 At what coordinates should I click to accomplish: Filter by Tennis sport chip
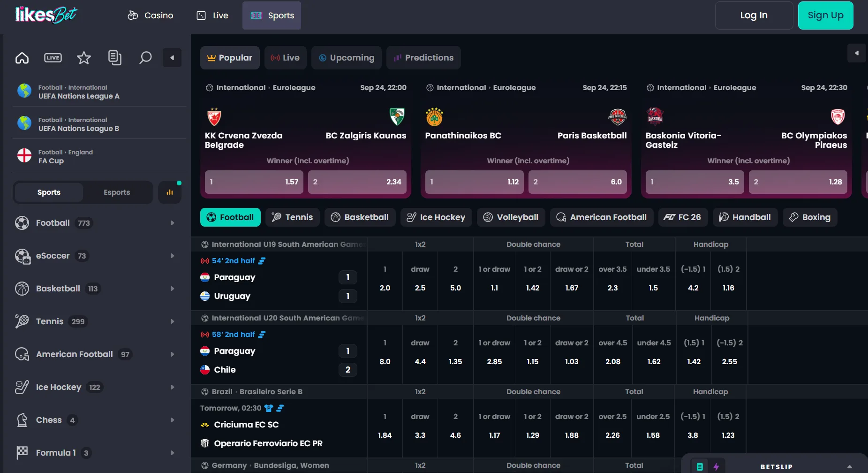click(x=293, y=217)
